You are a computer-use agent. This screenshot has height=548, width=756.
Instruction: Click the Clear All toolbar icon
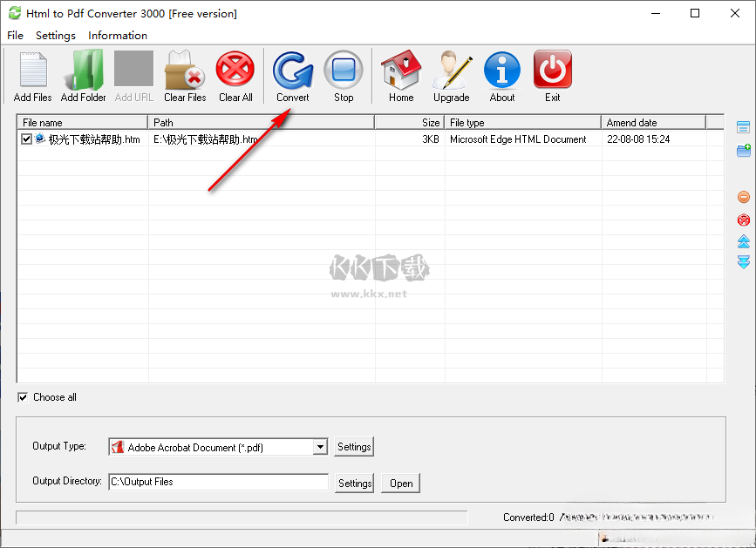(x=235, y=71)
